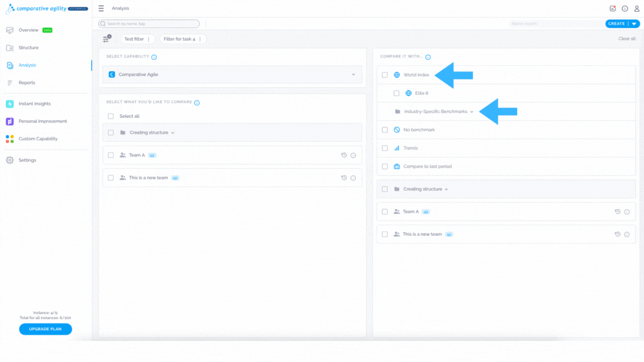This screenshot has height=362, width=644.
Task: Expand the CREATE button dropdown arrow
Action: [634, 24]
